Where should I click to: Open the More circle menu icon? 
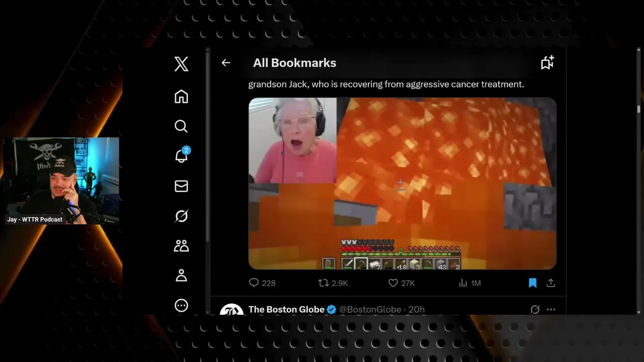181,305
